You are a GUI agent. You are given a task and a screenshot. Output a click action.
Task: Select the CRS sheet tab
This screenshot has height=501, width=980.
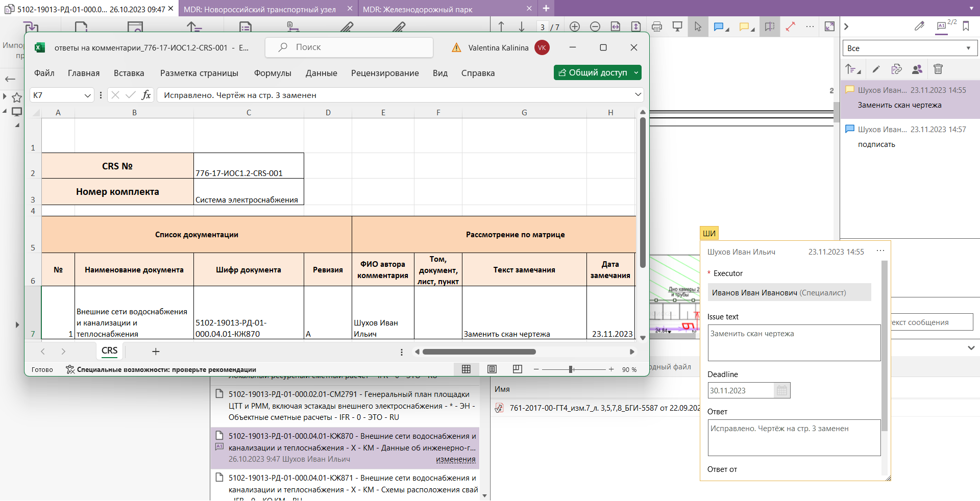(109, 351)
